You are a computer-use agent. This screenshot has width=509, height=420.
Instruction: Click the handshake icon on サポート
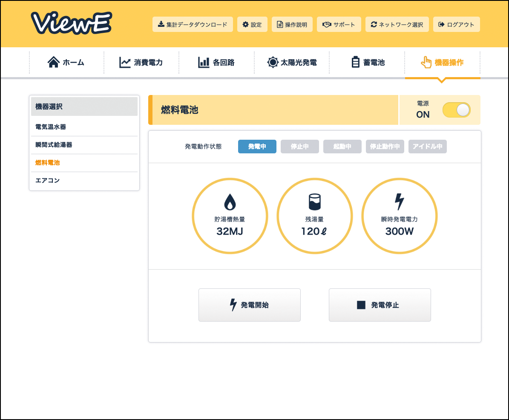(327, 24)
